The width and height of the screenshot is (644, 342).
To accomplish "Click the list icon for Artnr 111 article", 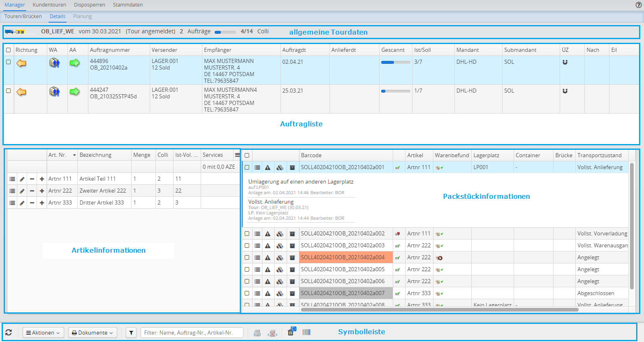I will tap(12, 179).
